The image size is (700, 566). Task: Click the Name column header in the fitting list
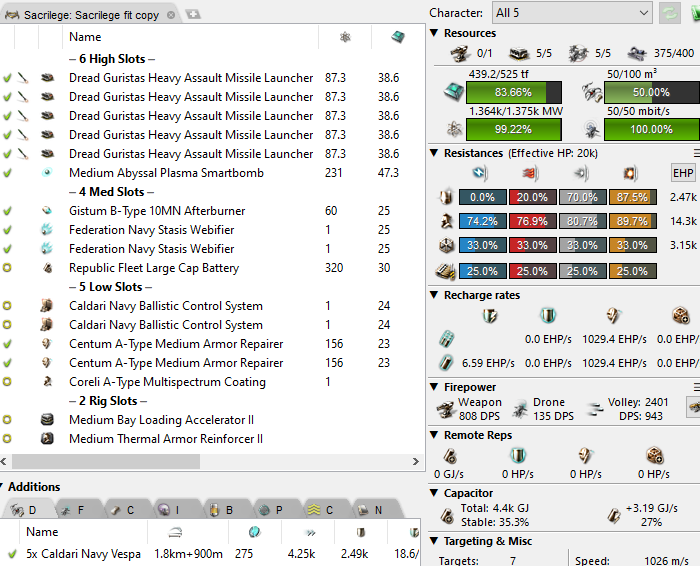(x=190, y=37)
